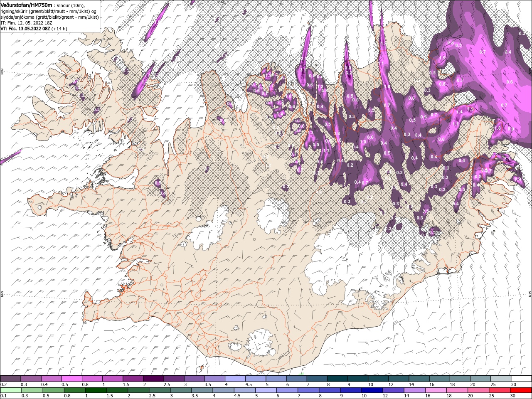The height and width of the screenshot is (399, 532).
Task: Select the gray-green 3 rain legend swatch
Action: point(180,390)
